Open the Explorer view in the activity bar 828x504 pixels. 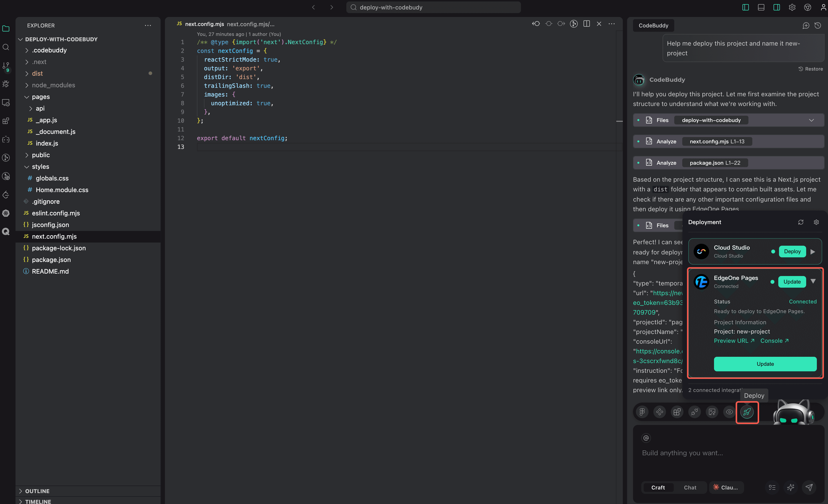(6, 29)
